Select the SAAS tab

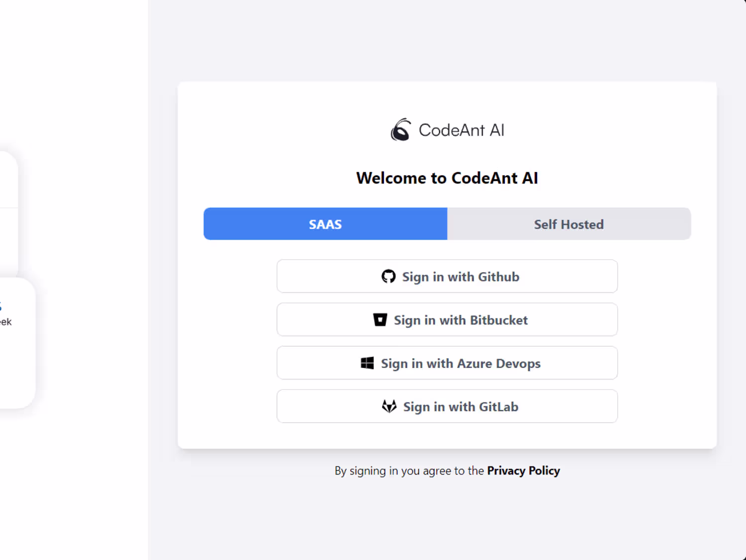point(325,224)
